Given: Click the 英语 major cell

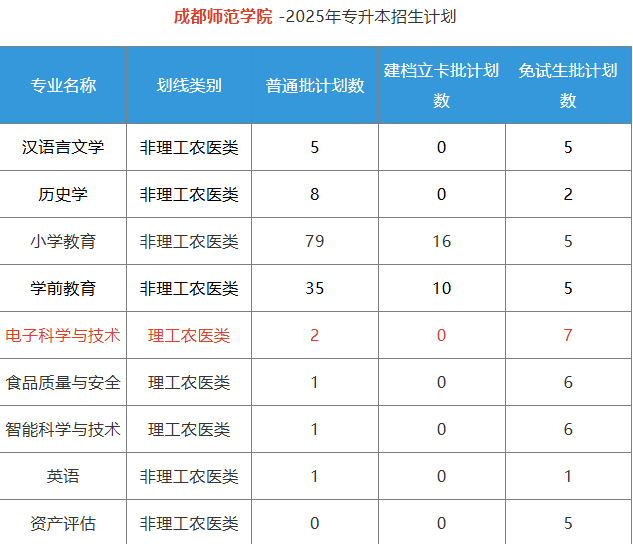Looking at the screenshot, I should pos(63,477).
